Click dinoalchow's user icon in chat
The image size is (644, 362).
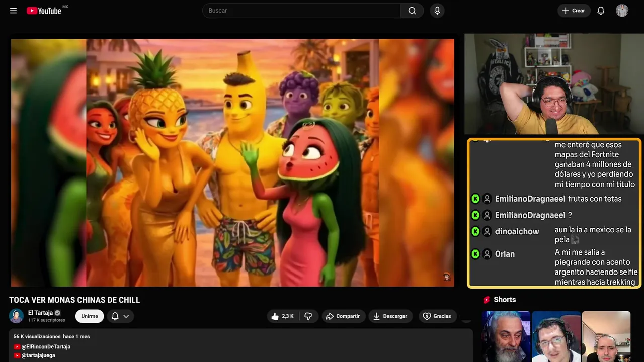pyautogui.click(x=487, y=231)
